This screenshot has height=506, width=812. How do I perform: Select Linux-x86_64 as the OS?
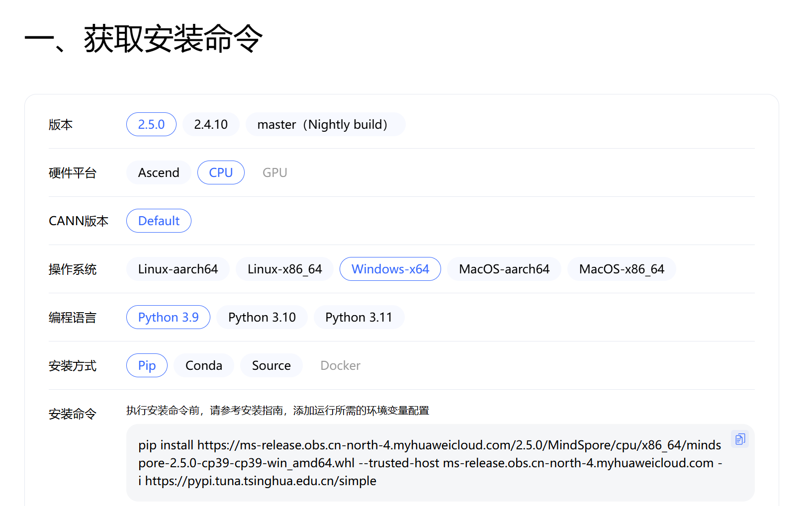pyautogui.click(x=284, y=269)
